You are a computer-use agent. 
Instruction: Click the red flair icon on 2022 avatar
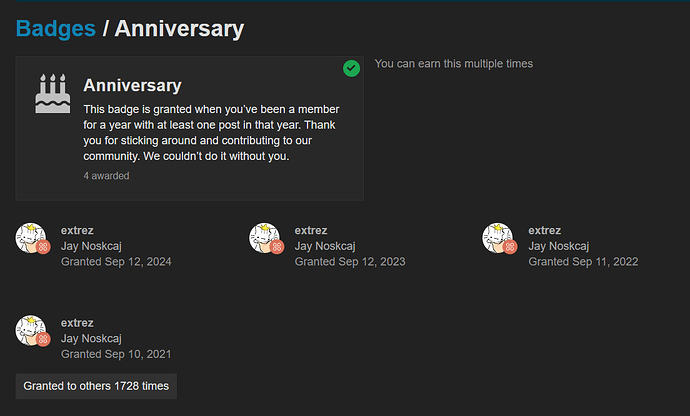tap(510, 247)
